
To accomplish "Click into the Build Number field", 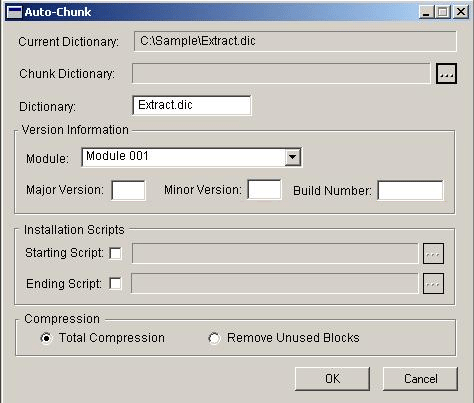I will 410,190.
